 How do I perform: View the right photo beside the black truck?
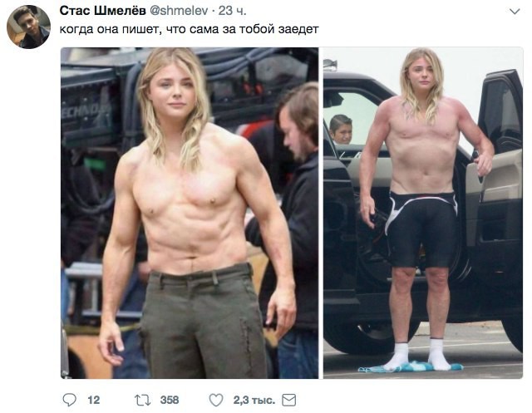point(423,213)
